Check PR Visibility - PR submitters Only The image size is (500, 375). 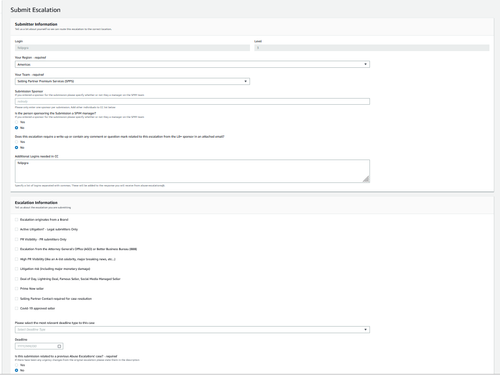pyautogui.click(x=16, y=239)
